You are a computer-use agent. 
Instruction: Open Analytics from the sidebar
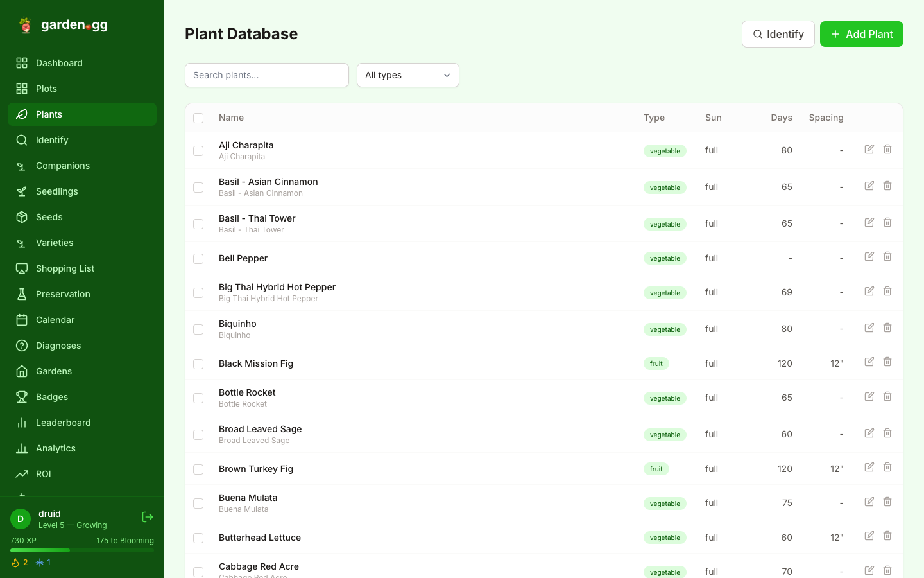[82, 448]
